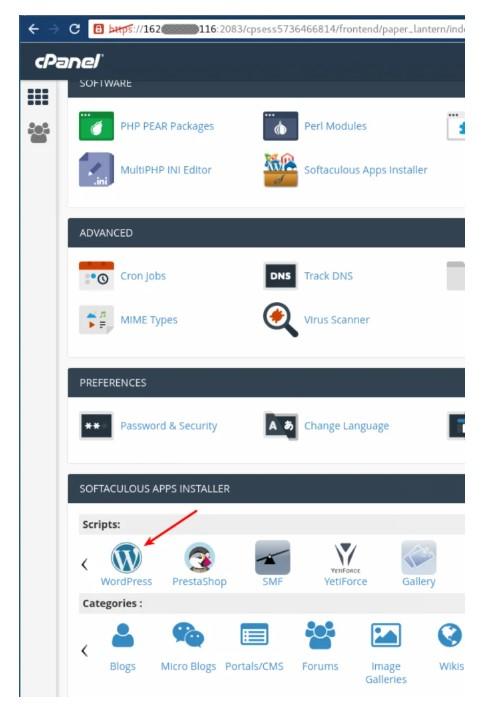
Task: Click the PHP PEAR Packages link
Action: [x=167, y=126]
